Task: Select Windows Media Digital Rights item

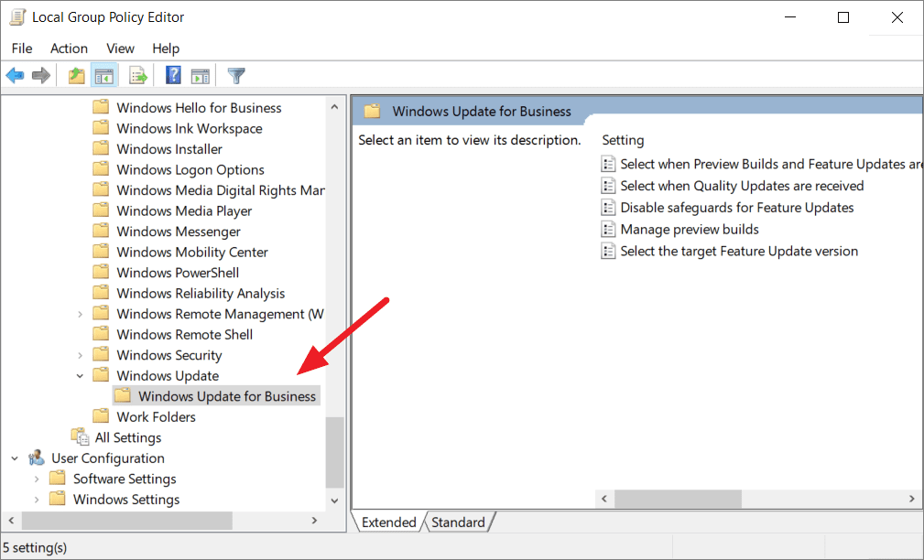Action: (221, 190)
